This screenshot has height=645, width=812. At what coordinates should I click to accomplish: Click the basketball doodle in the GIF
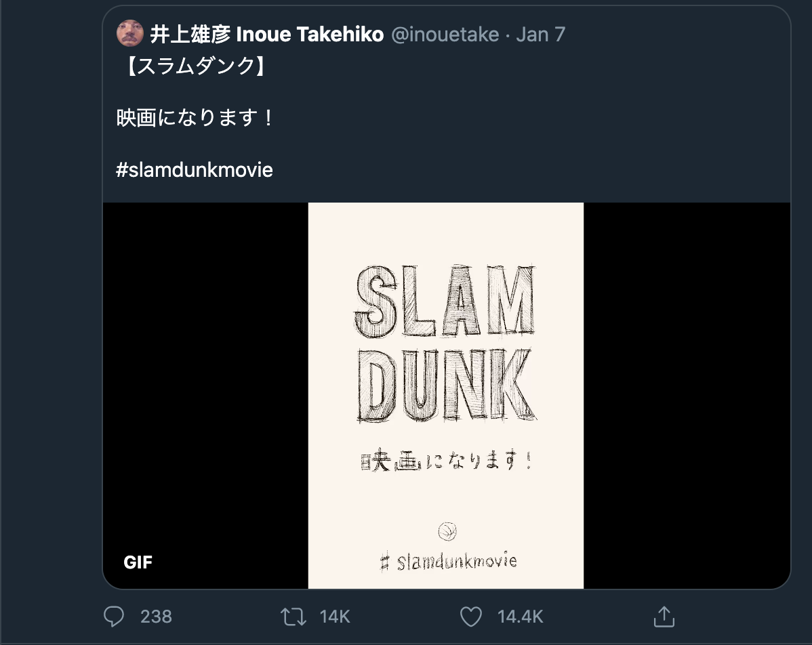click(446, 532)
